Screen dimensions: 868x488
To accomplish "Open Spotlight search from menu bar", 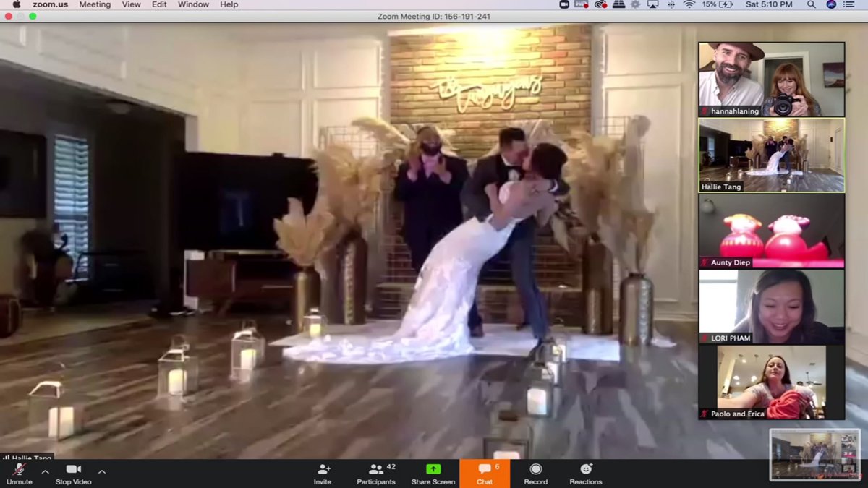I will point(812,4).
